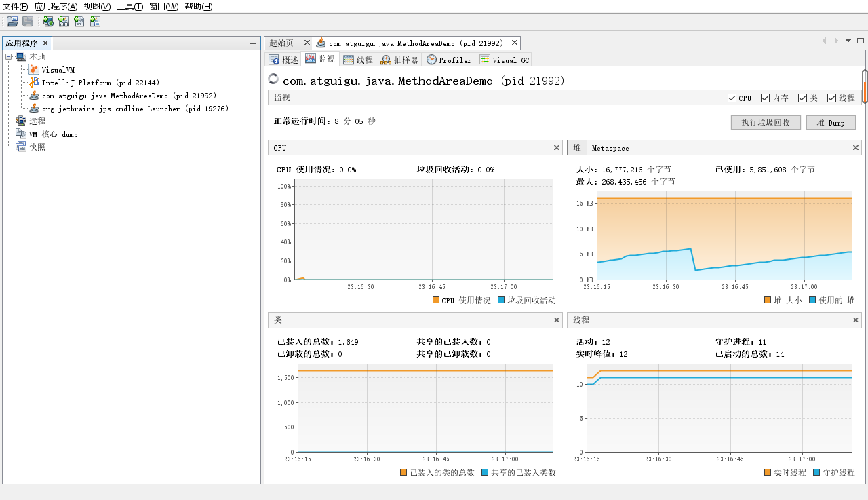Click the blue 守护线程 legend swatch
This screenshot has height=500, width=868.
click(x=816, y=472)
